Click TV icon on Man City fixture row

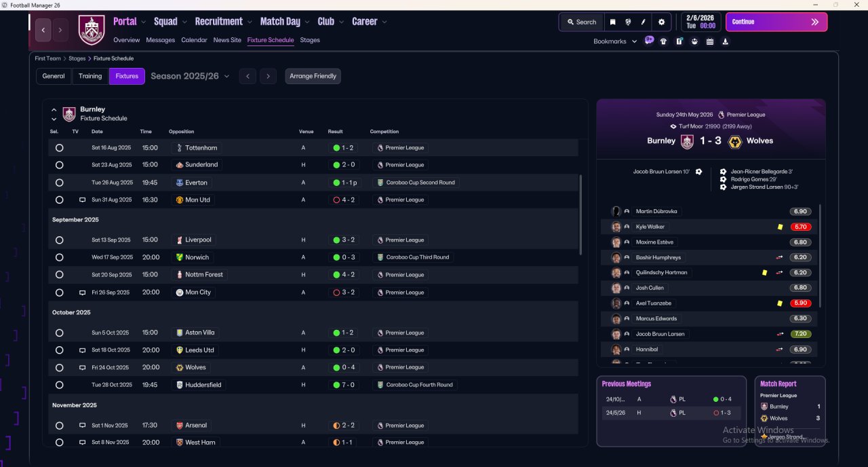coord(82,293)
